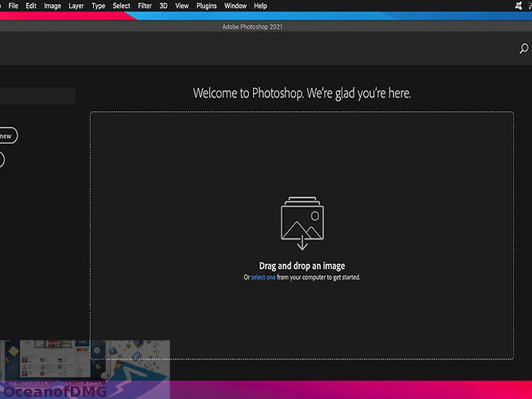The width and height of the screenshot is (532, 399).
Task: Open the View menu
Action: [x=182, y=5]
